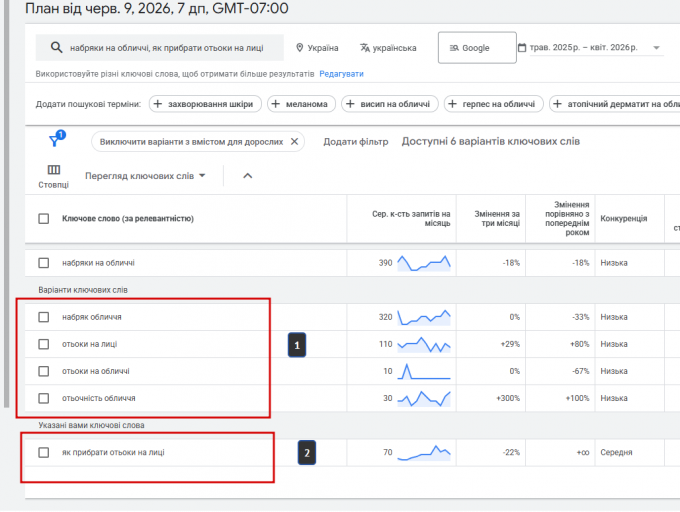Check як прибрати отьоки на лиці checkbox
This screenshot has width=680, height=512.
click(x=44, y=452)
